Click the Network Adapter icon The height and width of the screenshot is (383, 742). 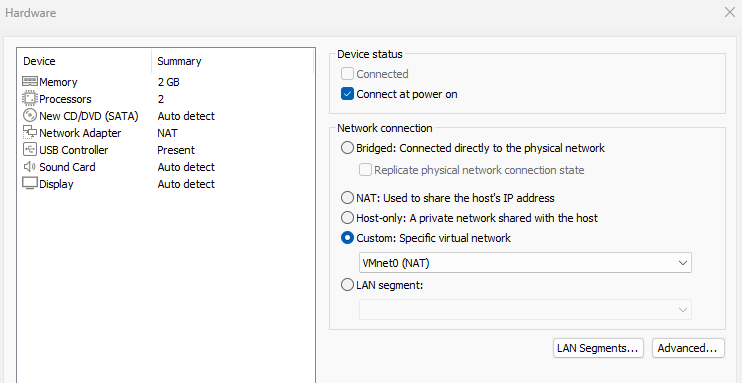tap(30, 133)
